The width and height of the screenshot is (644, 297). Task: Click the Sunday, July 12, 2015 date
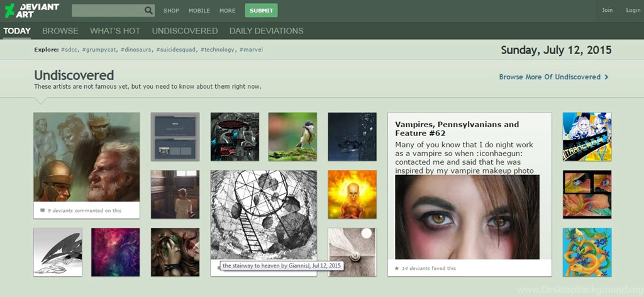(556, 50)
